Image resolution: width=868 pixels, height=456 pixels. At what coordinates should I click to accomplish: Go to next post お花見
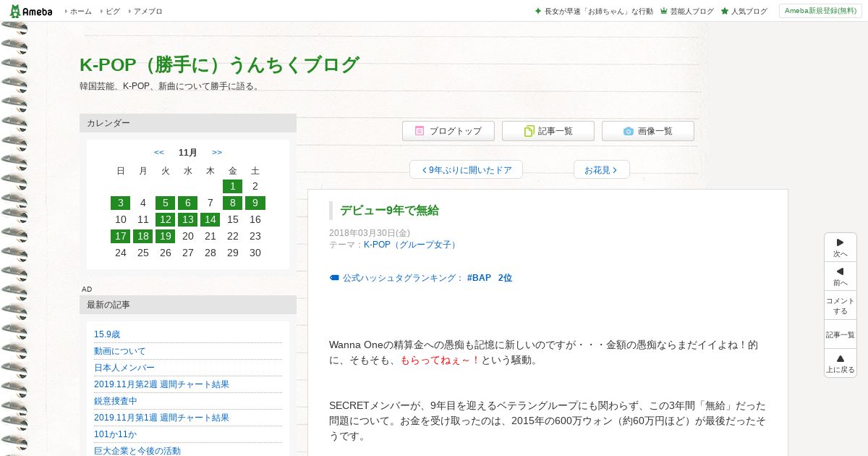(601, 170)
